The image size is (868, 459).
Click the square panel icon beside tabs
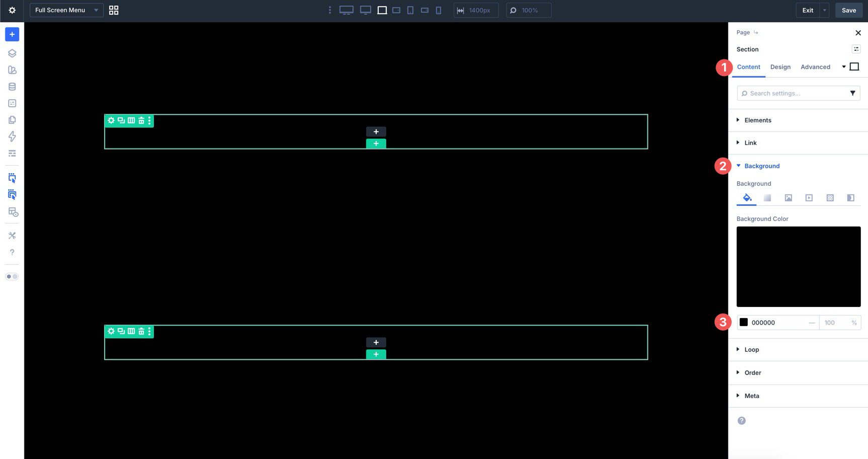click(854, 66)
